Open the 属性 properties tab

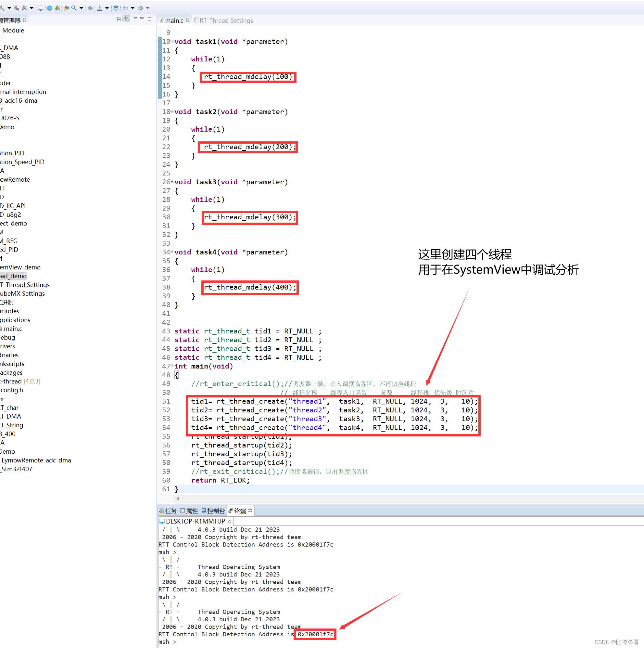189,511
